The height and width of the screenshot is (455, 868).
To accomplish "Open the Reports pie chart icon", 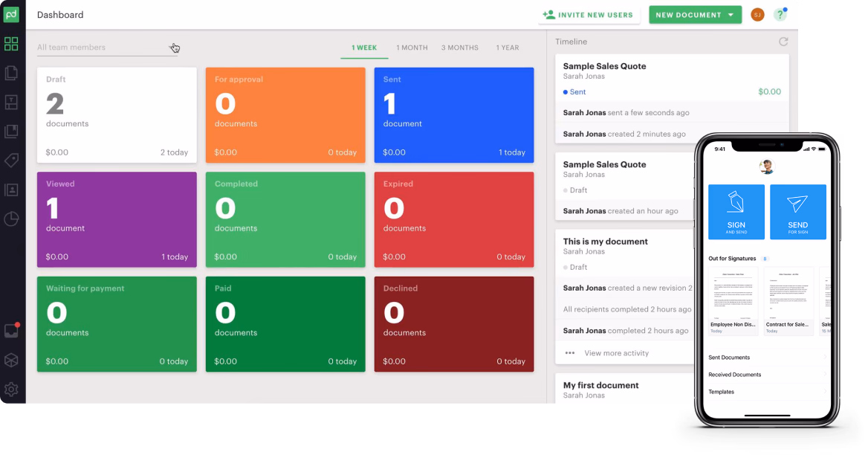I will click(x=11, y=219).
